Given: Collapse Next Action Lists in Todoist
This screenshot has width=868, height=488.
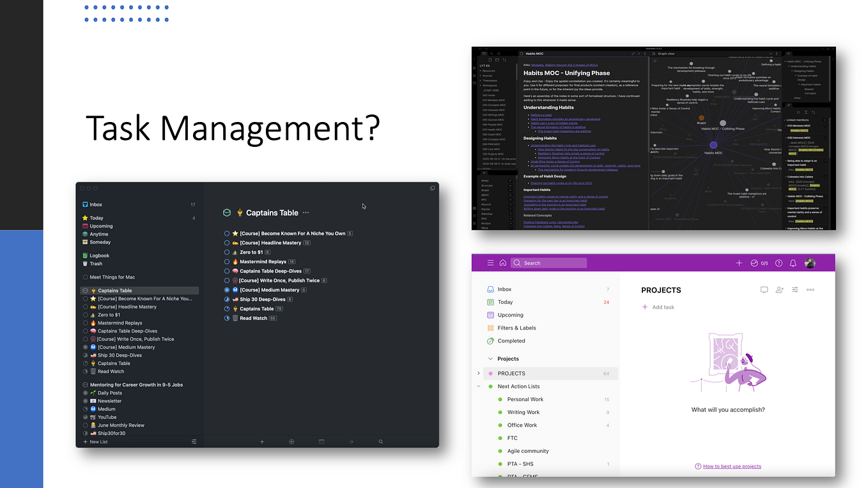Looking at the screenshot, I should click(479, 386).
